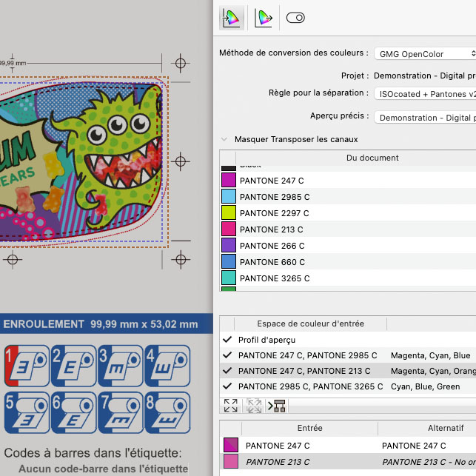Click the Alternatif column header
The image size is (476, 476).
(x=446, y=428)
